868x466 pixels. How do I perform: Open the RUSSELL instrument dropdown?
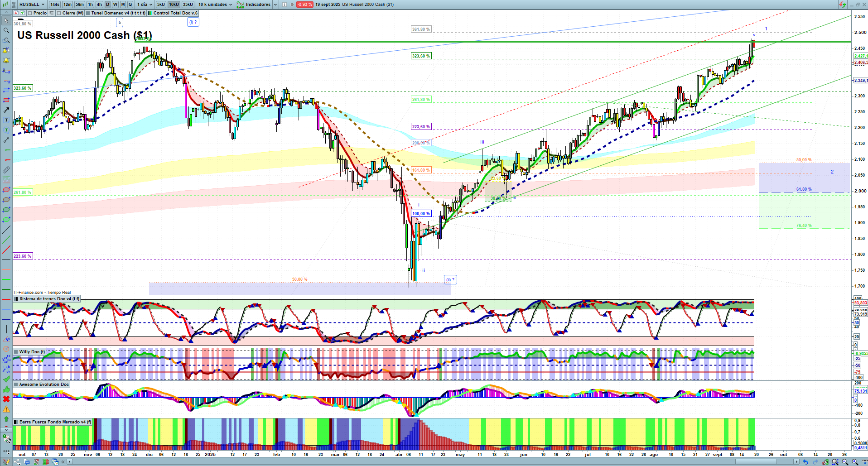pyautogui.click(x=32, y=5)
